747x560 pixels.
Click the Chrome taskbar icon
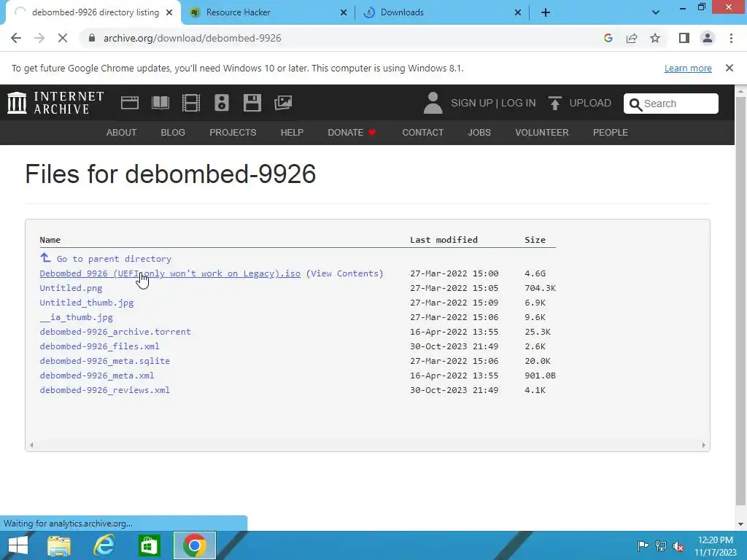pos(194,545)
